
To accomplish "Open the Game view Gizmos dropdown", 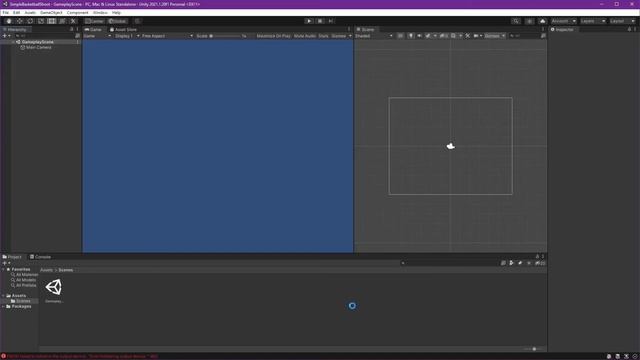I will pyautogui.click(x=341, y=36).
